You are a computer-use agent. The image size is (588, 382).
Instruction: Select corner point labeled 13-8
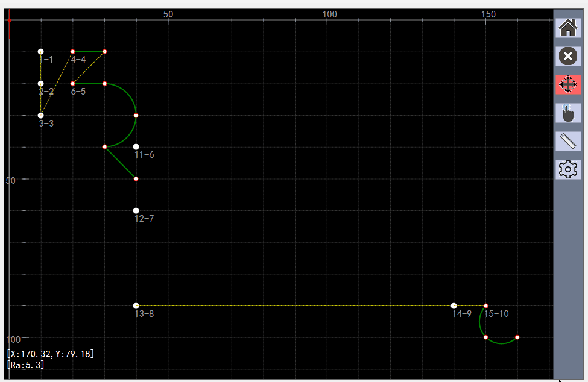click(x=136, y=306)
